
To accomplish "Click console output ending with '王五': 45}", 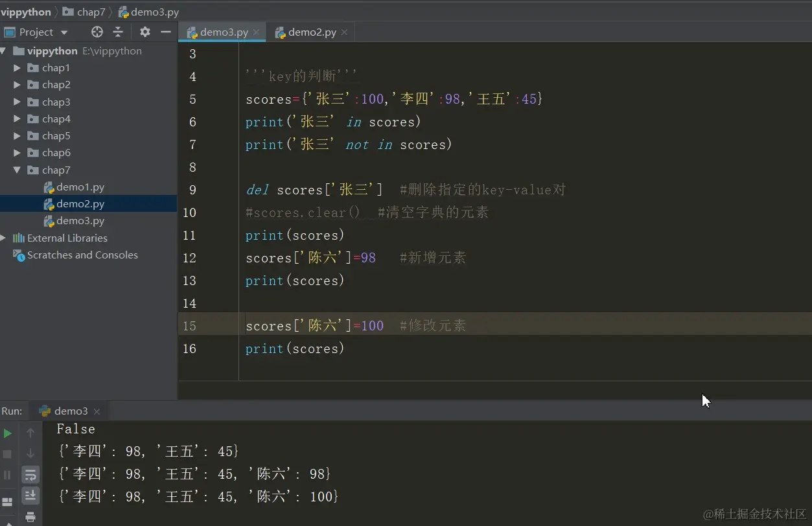I will coord(148,452).
